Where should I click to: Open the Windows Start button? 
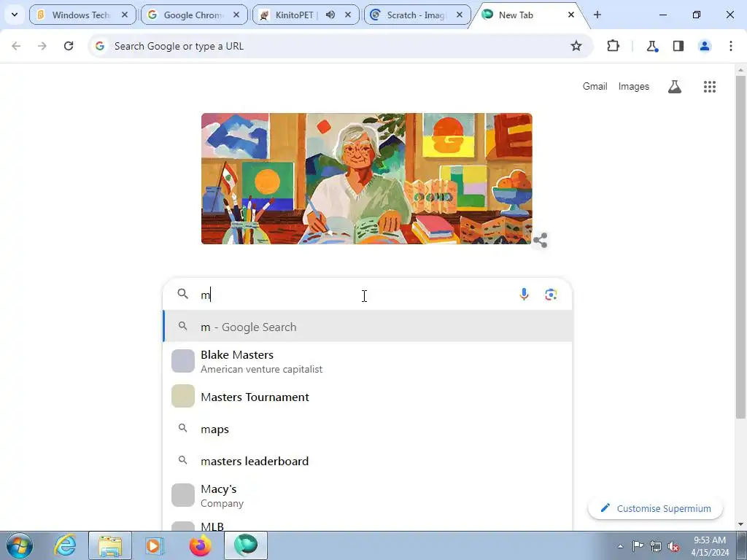coord(19,545)
